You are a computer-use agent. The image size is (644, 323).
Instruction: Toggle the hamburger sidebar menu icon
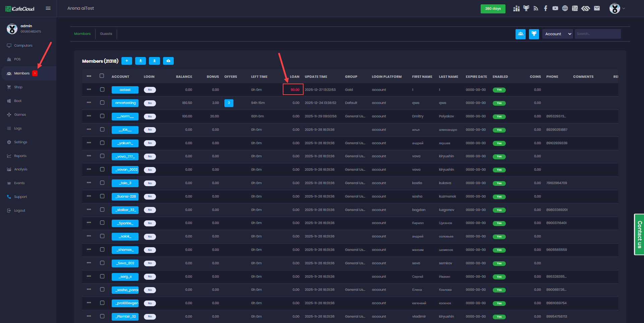point(48,8)
